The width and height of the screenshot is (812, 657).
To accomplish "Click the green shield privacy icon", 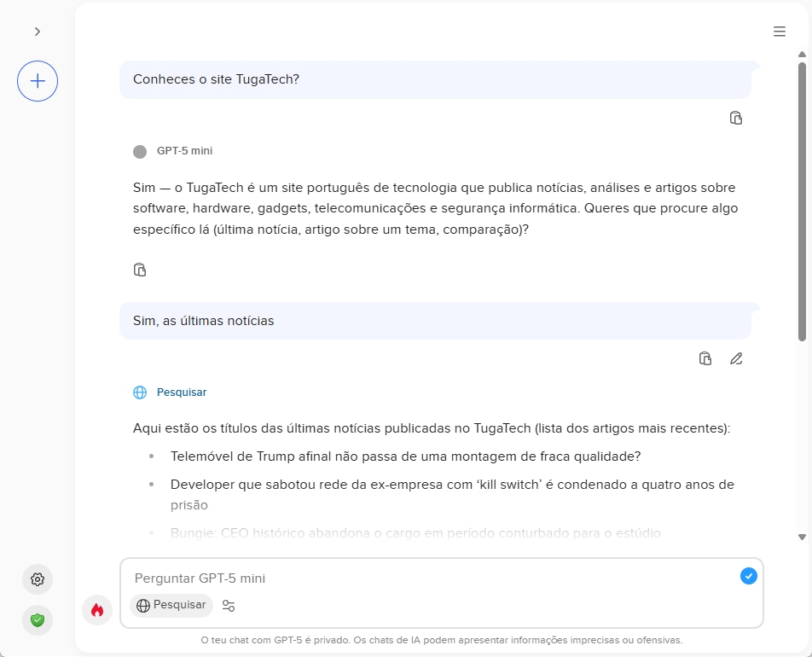I will click(x=38, y=620).
